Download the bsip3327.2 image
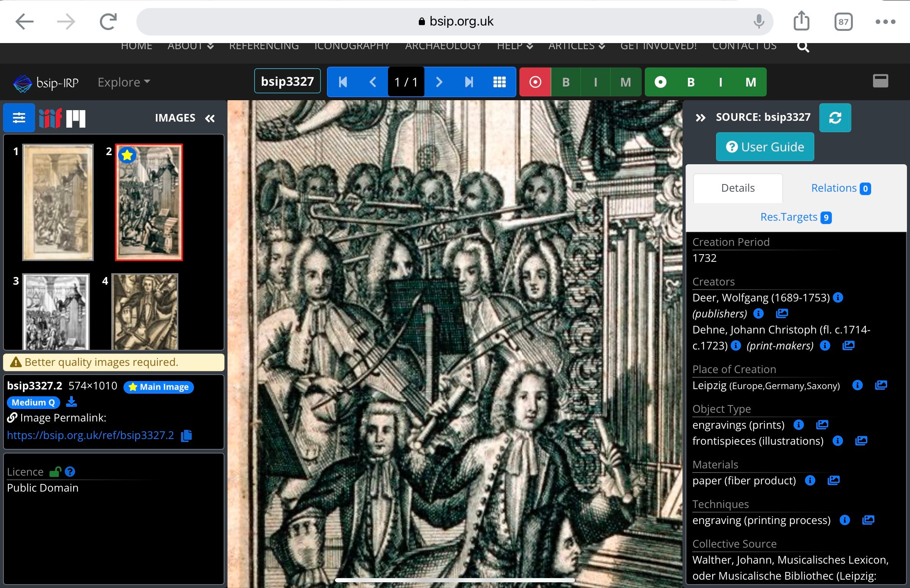Viewport: 910px width, 588px height. point(71,402)
